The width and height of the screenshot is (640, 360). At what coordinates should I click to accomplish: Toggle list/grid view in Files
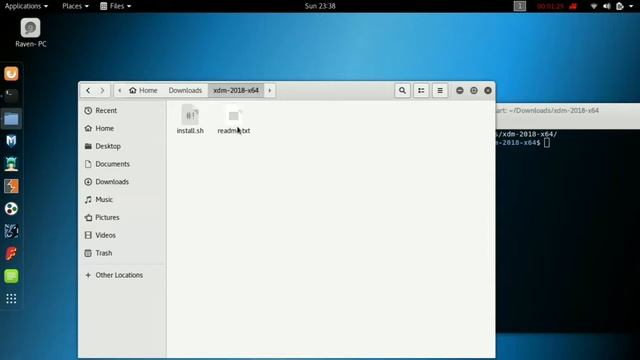(x=421, y=90)
